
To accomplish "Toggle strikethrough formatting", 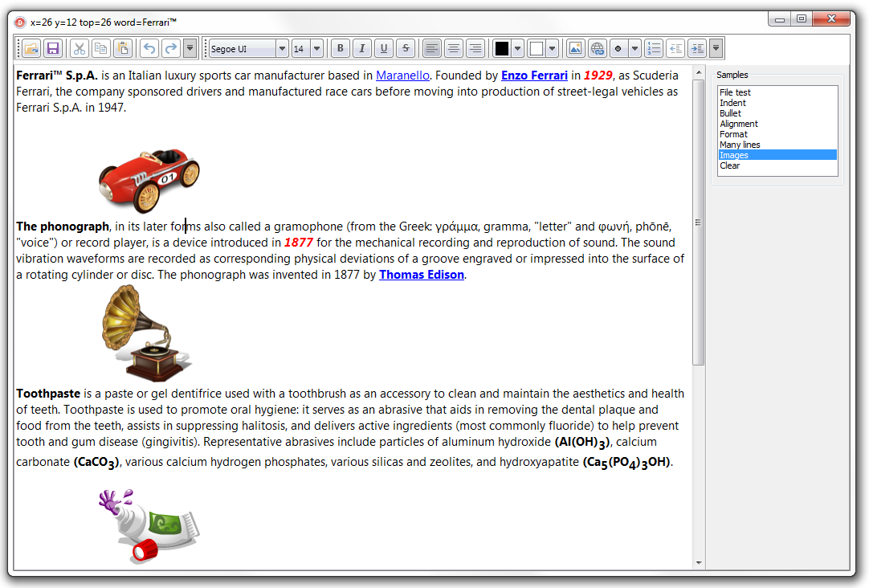I will (x=405, y=49).
